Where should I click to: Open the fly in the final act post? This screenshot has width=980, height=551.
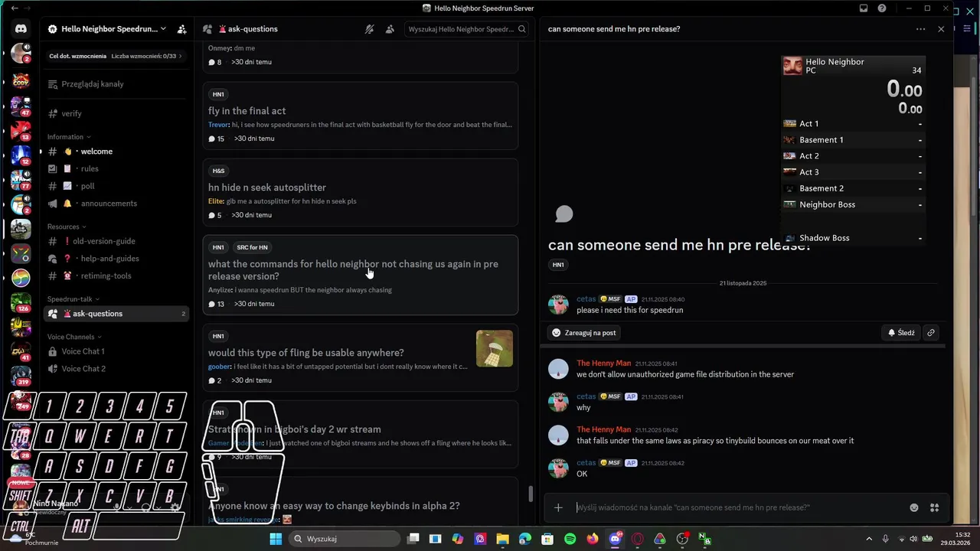(361, 116)
